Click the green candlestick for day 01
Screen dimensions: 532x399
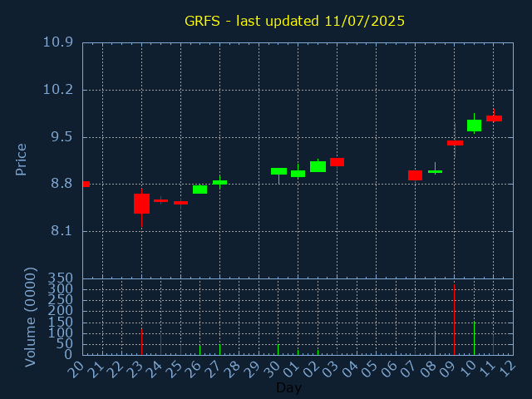pos(298,174)
